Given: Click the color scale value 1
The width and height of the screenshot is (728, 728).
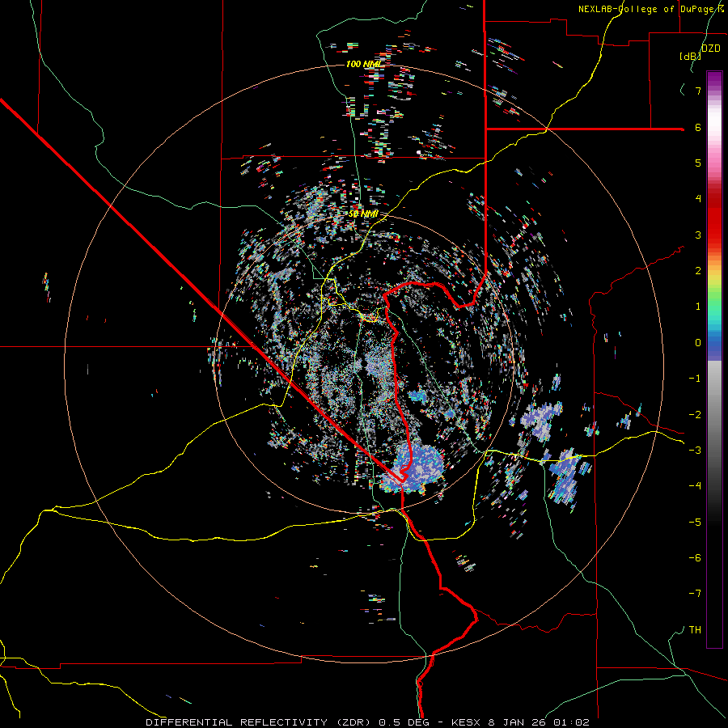Looking at the screenshot, I should (x=698, y=307).
